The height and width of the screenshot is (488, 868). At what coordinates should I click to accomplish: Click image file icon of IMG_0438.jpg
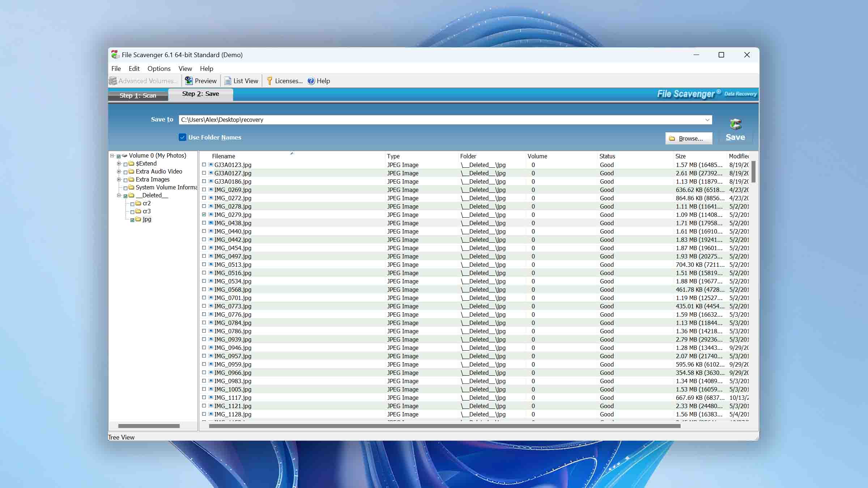click(x=211, y=223)
